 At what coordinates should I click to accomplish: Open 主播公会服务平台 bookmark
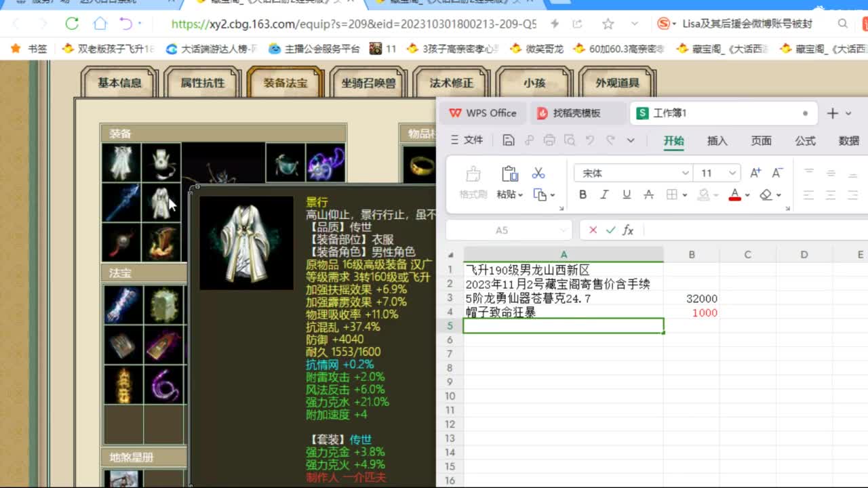[x=314, y=49]
